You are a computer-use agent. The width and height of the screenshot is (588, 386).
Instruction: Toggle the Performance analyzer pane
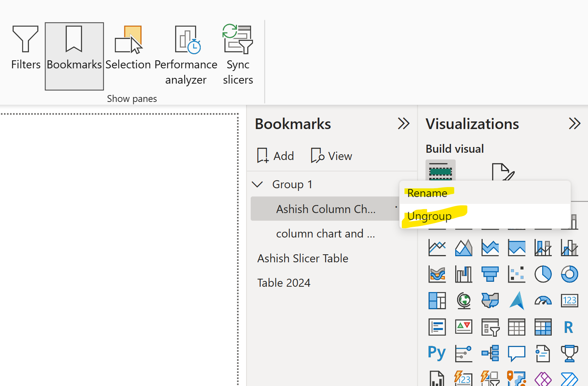tap(186, 50)
